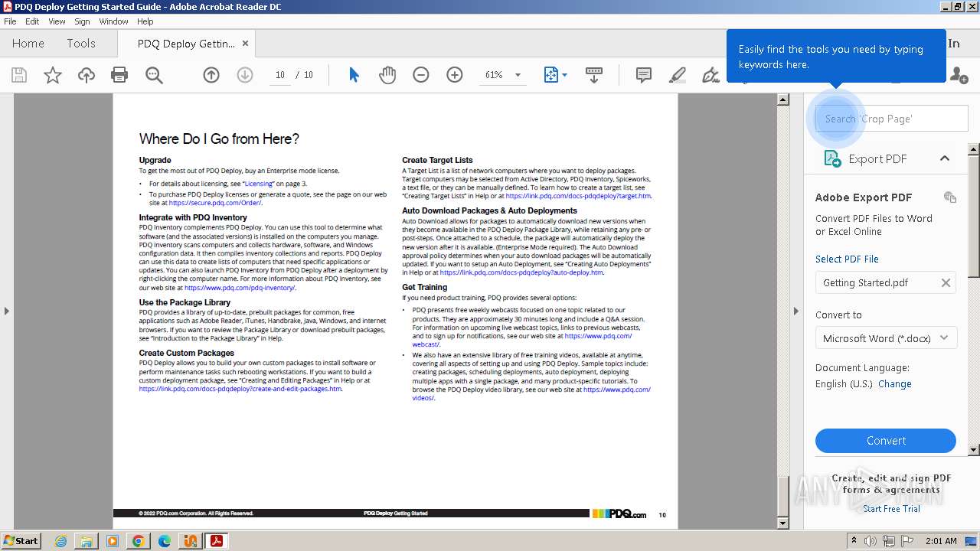
Task: Click Change document language link
Action: [x=895, y=384]
